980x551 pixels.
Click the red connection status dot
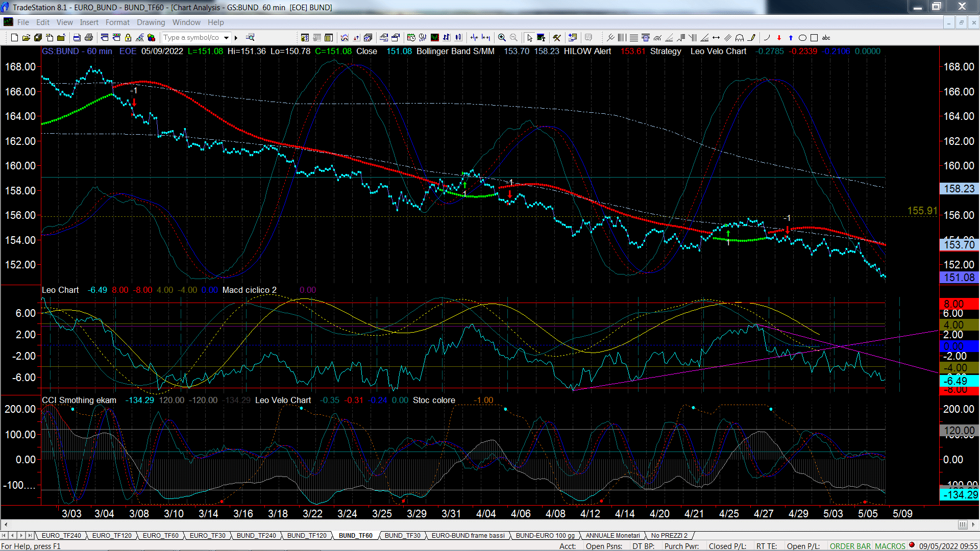coord(912,545)
